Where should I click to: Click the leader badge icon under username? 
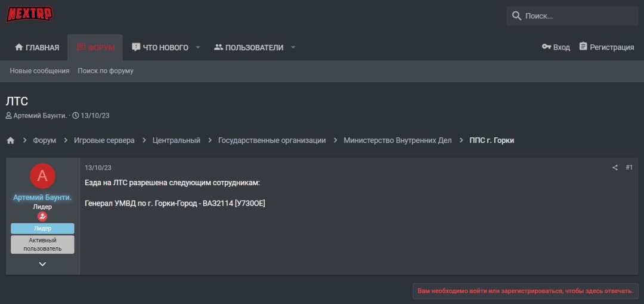pos(42,216)
